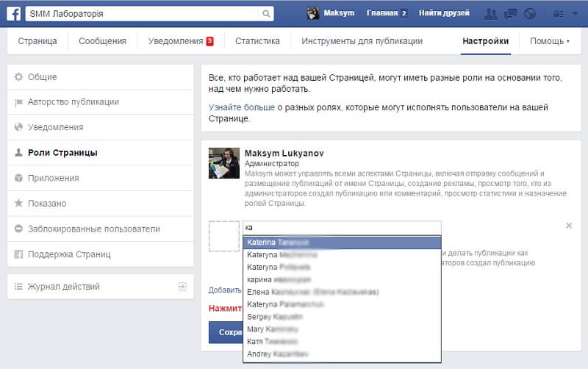Open friend requests icon in top bar

pos(492,13)
